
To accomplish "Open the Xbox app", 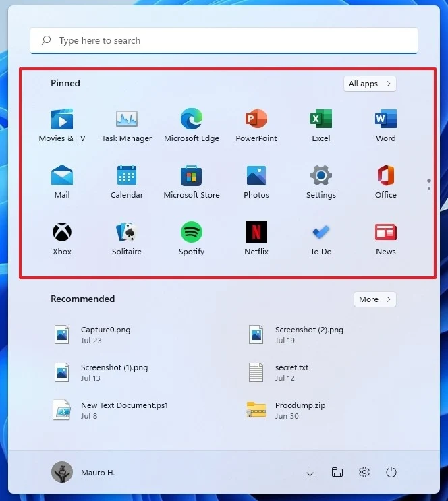I will tap(62, 238).
